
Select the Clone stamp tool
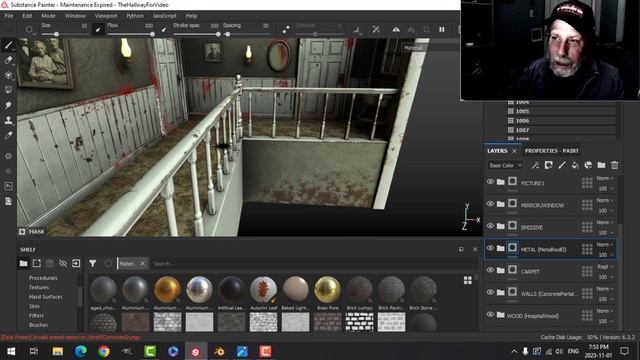[8, 120]
